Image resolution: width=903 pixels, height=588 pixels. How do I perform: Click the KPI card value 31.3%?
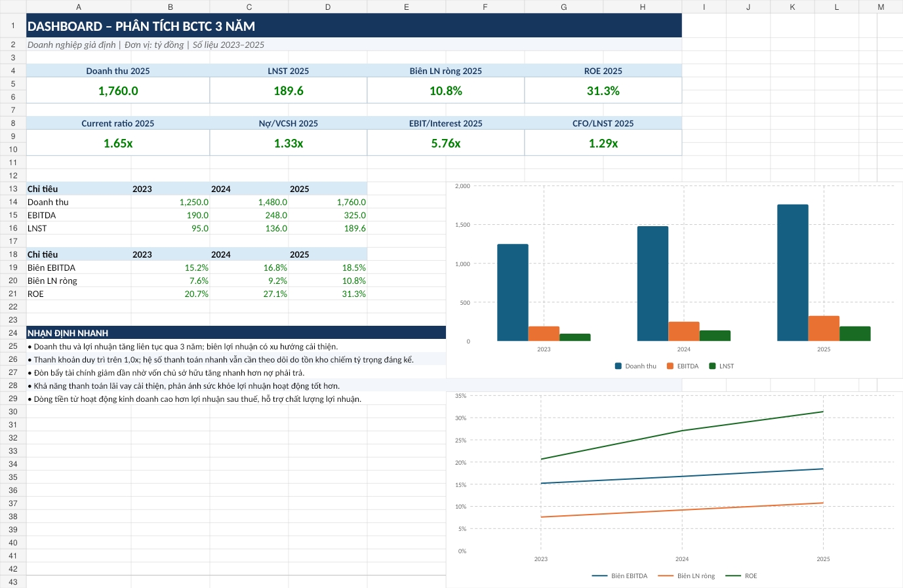pyautogui.click(x=603, y=90)
